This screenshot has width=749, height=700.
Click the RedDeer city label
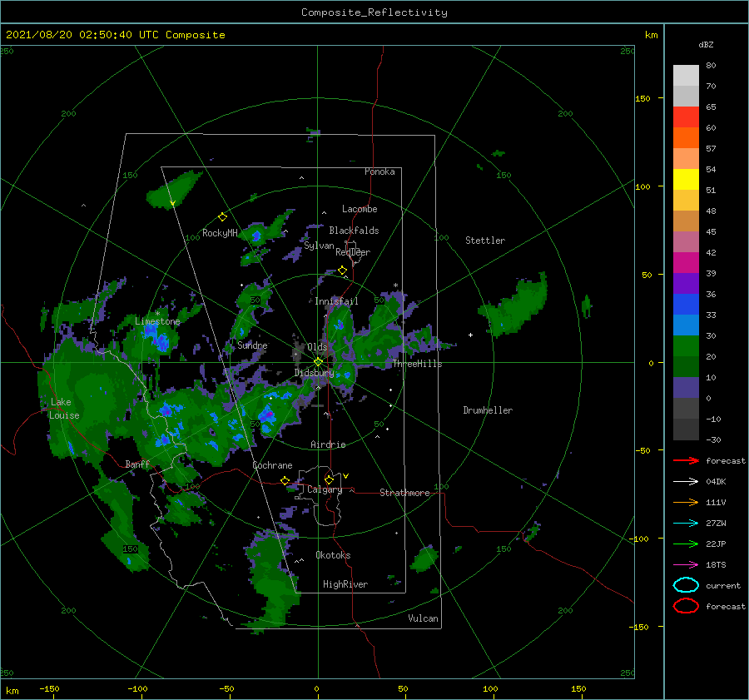pos(353,252)
